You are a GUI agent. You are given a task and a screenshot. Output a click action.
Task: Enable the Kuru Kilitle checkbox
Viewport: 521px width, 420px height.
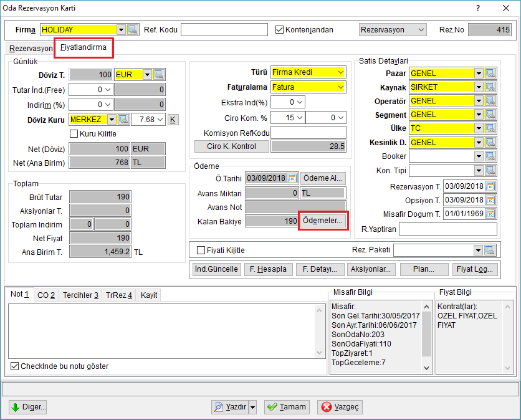pyautogui.click(x=74, y=133)
